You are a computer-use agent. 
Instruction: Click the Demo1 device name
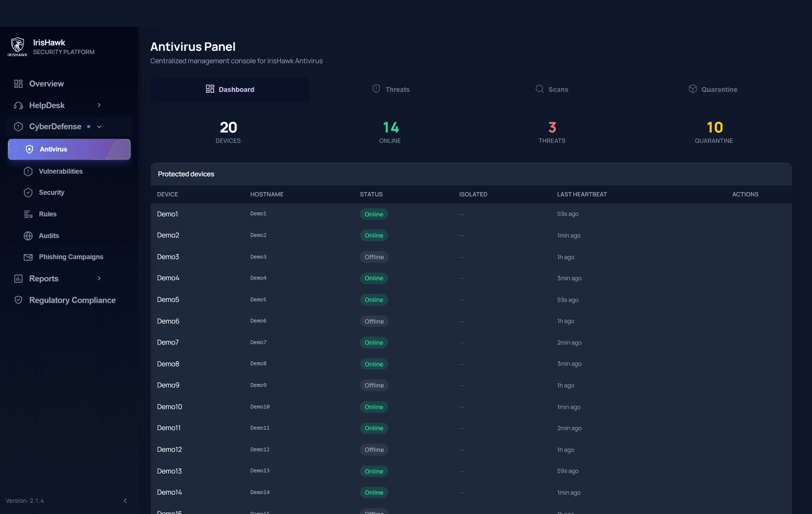(167, 214)
